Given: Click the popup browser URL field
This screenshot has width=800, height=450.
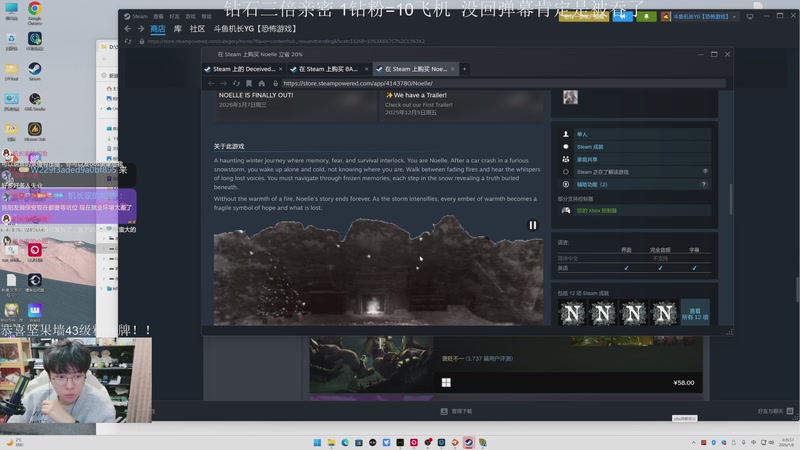Looking at the screenshot, I should click(x=503, y=83).
